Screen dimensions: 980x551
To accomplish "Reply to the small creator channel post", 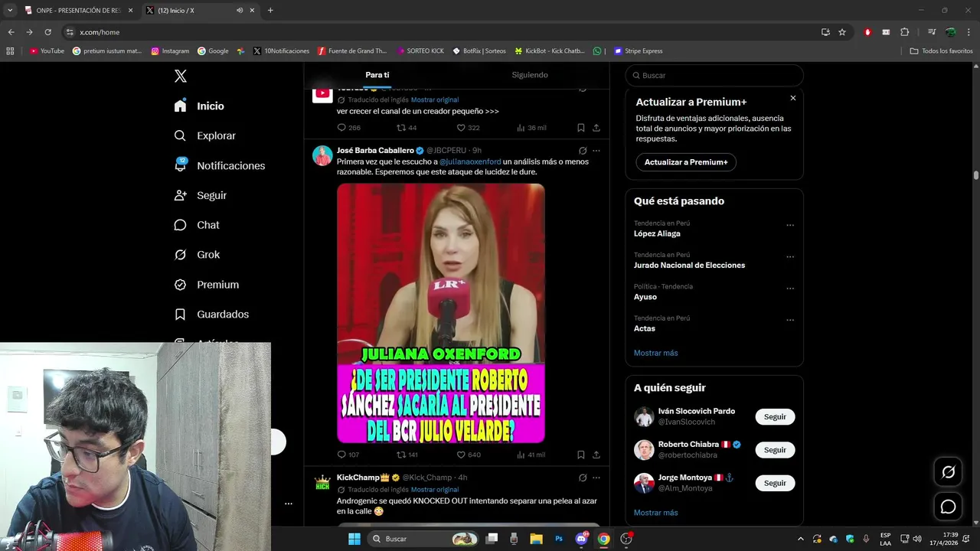I will (x=348, y=128).
